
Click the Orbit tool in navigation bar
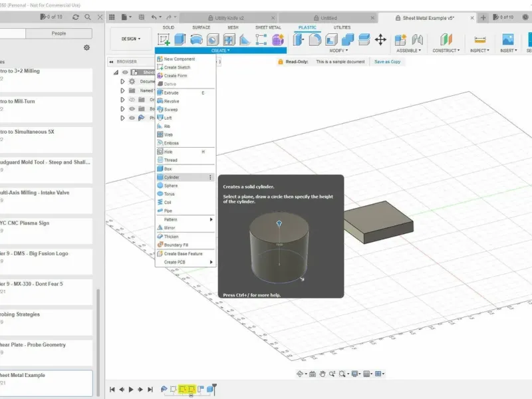coord(301,374)
